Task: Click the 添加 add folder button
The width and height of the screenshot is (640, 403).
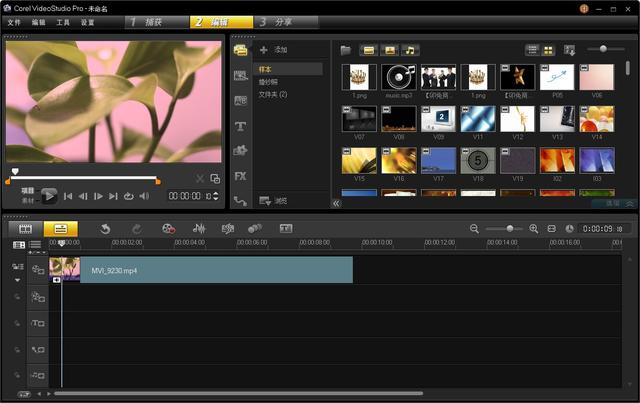Action: click(273, 50)
